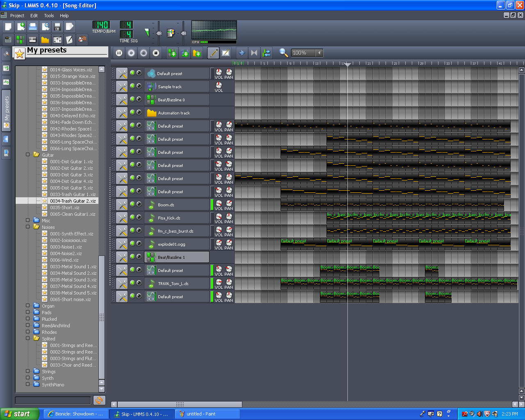Select the Beat/Bassline 1 track name
Viewport: 525px width, 420px height.
[x=176, y=257]
